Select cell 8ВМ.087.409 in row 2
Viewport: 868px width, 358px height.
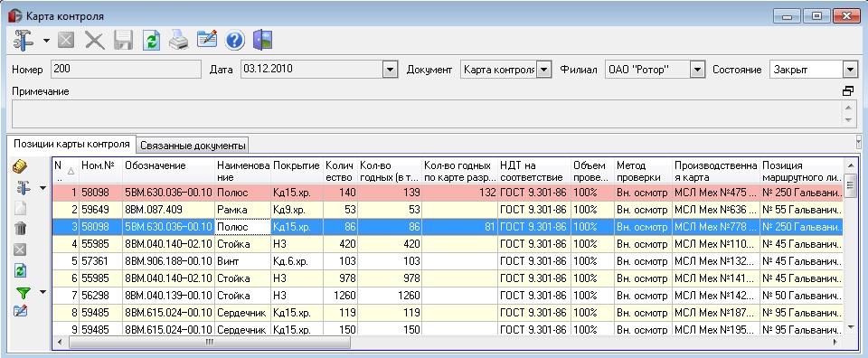168,210
